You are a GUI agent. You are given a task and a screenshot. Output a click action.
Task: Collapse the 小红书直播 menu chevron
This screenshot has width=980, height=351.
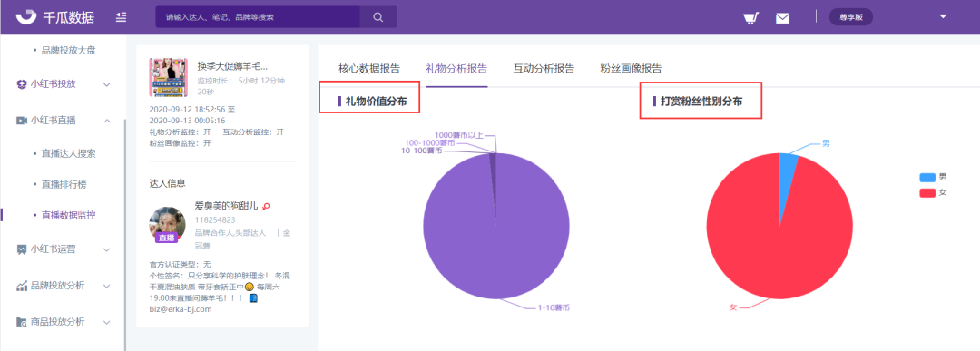107,120
